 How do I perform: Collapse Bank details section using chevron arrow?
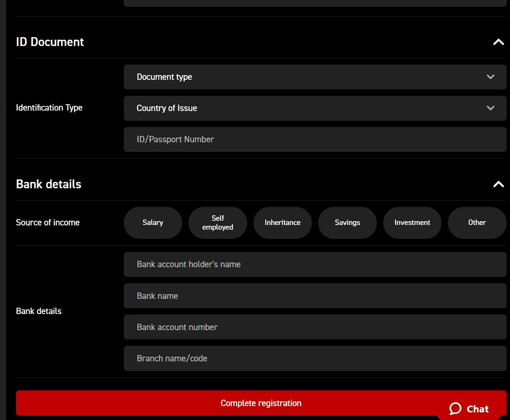click(498, 184)
